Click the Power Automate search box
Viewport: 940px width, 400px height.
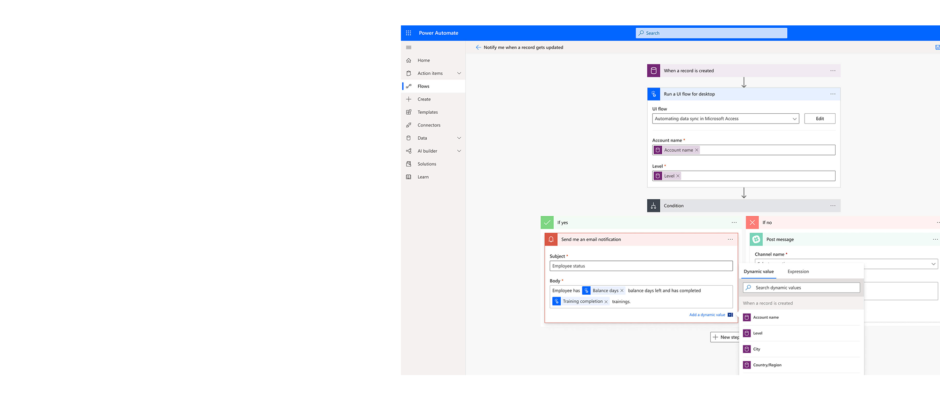pos(712,33)
